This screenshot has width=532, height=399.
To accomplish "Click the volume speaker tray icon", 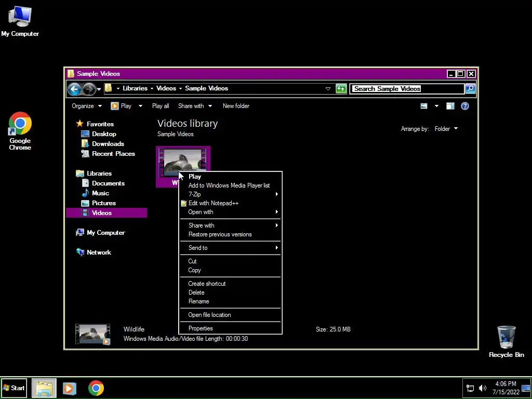I will pyautogui.click(x=482, y=388).
